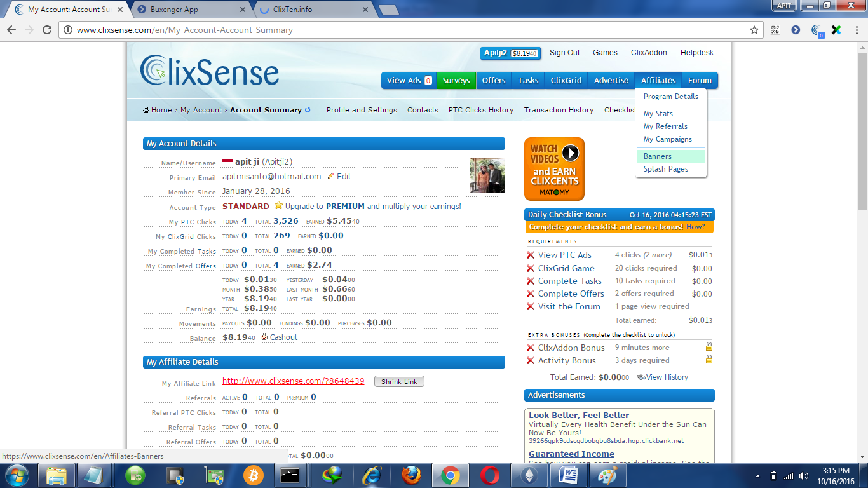Viewport: 868px width, 488px height.
Task: Open the ClixGrid navigation tab
Action: pos(566,81)
